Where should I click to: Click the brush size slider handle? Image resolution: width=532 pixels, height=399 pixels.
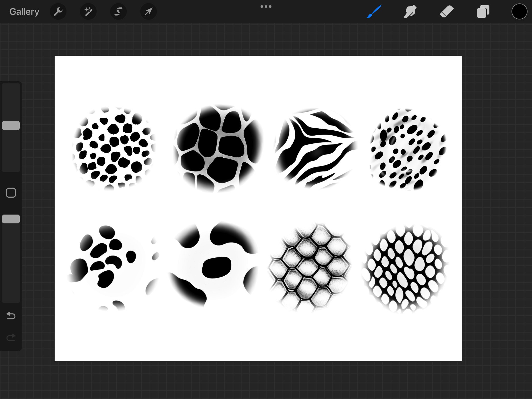coord(11,125)
